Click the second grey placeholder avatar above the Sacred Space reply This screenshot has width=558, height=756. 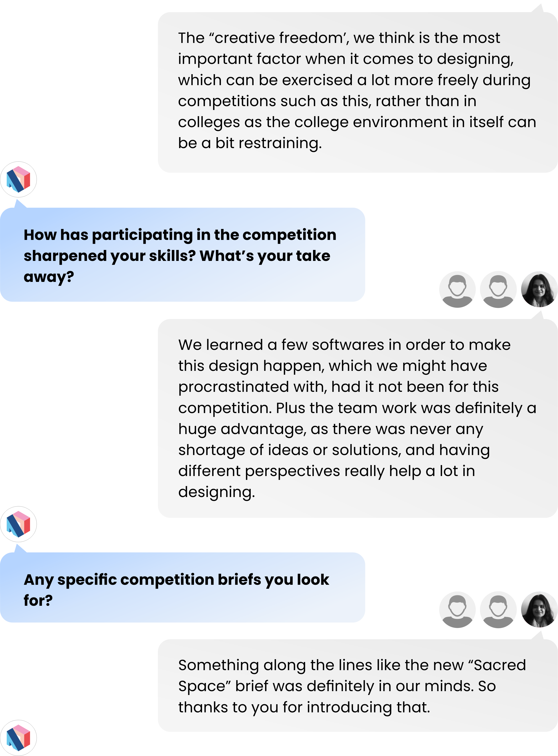[x=498, y=610]
